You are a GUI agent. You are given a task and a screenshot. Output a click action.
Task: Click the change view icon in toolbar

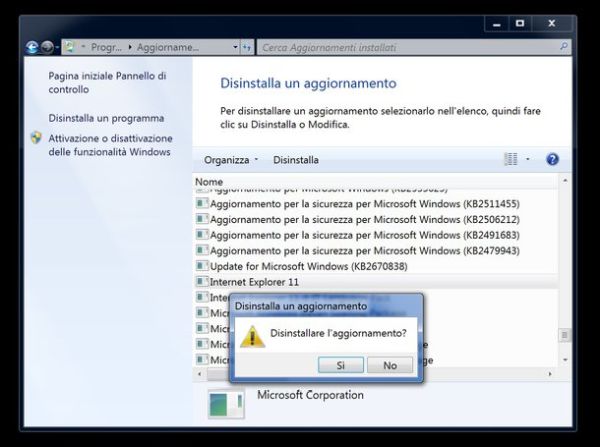coord(511,159)
